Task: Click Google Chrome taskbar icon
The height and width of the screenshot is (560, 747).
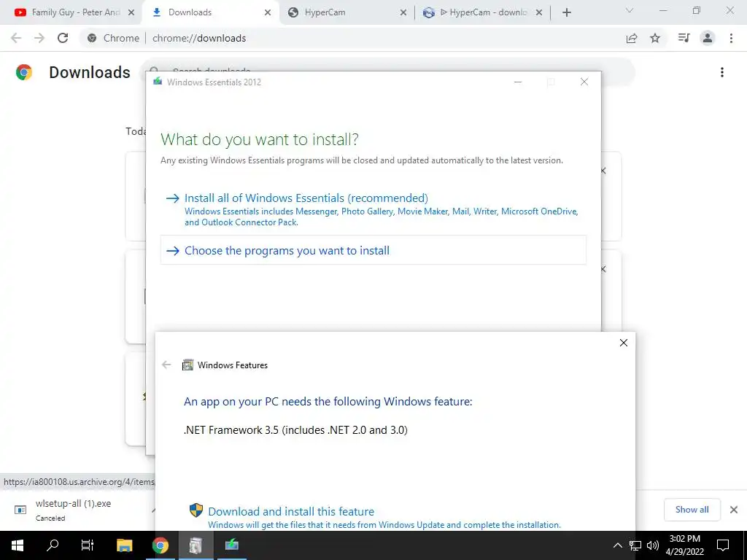Action: 160,545
